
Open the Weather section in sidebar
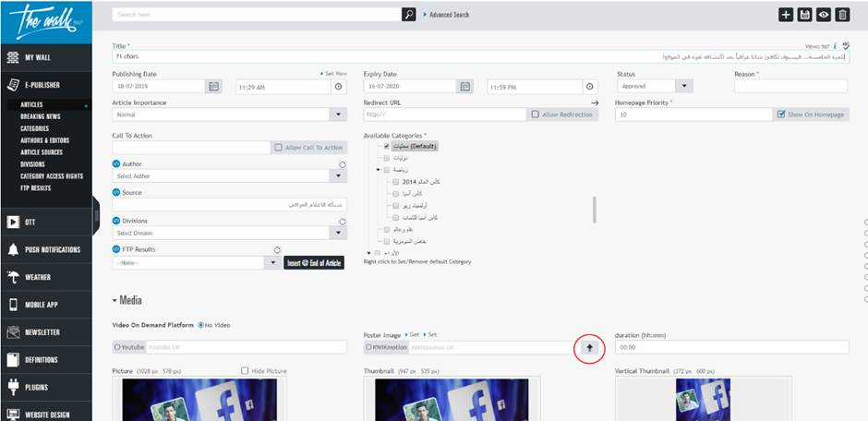(x=46, y=277)
